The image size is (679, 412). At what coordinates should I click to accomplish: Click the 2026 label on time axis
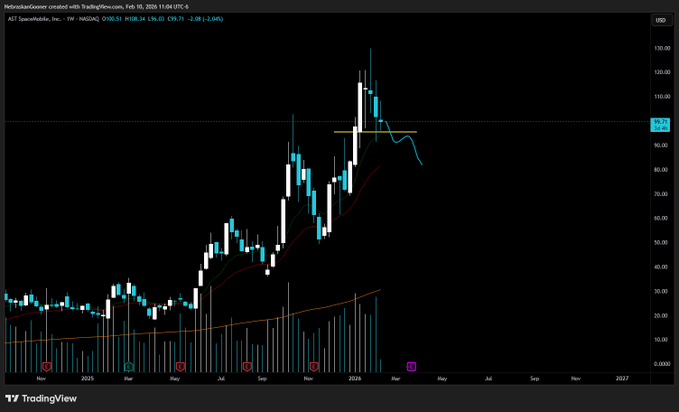point(356,380)
